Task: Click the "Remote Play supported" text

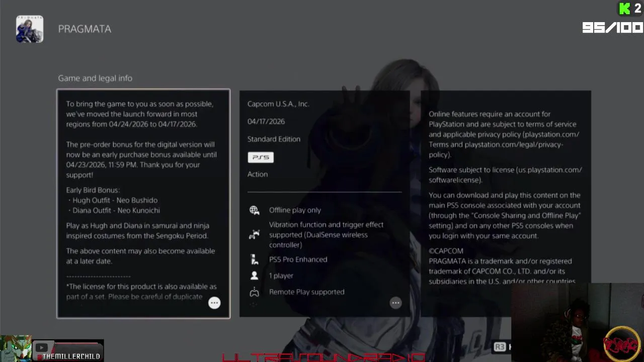Action: pyautogui.click(x=307, y=292)
